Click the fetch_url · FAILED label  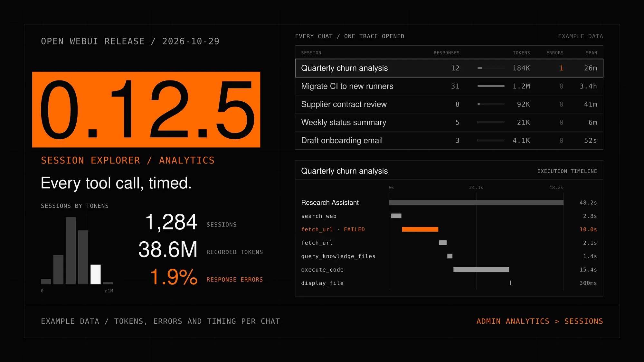pos(333,229)
